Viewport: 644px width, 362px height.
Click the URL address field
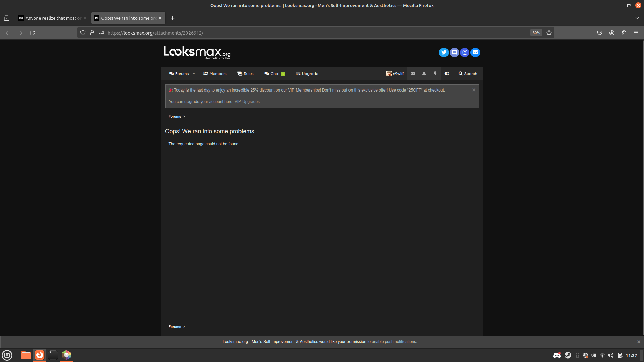pos(315,33)
